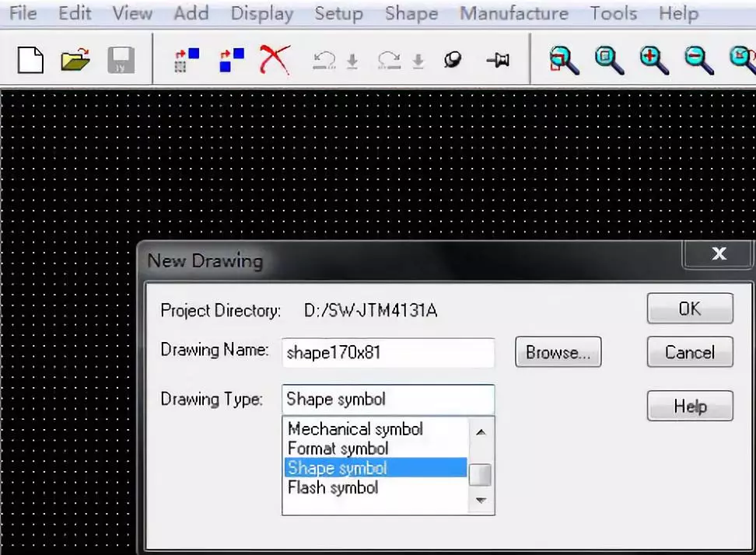Click the Zoom Out minus magnifier

click(x=699, y=60)
